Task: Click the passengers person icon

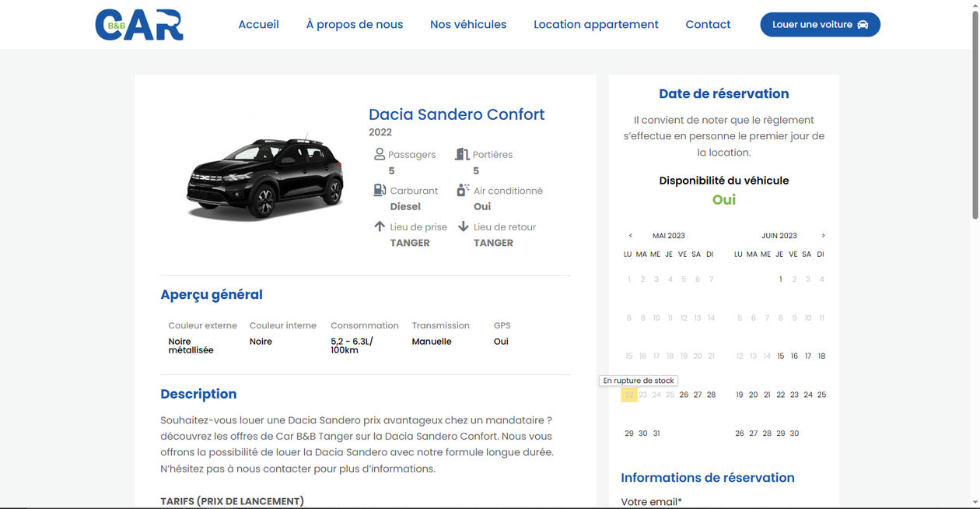Action: pyautogui.click(x=380, y=154)
